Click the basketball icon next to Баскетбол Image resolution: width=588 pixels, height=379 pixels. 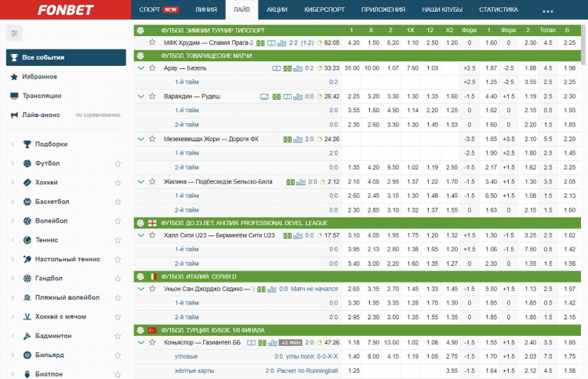27,202
